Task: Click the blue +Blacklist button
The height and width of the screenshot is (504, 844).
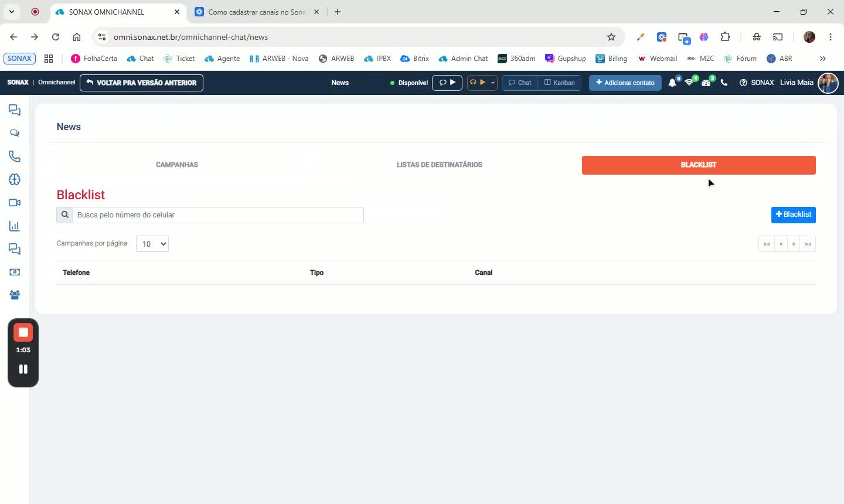Action: [794, 214]
